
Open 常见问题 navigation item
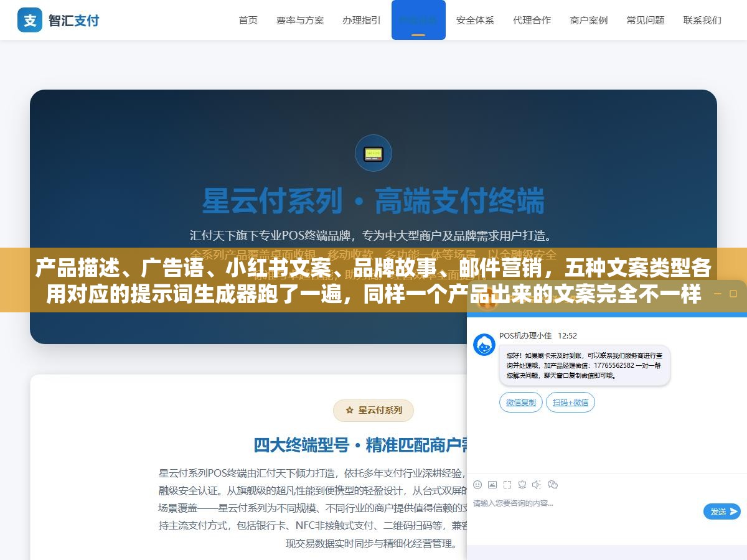pyautogui.click(x=646, y=20)
